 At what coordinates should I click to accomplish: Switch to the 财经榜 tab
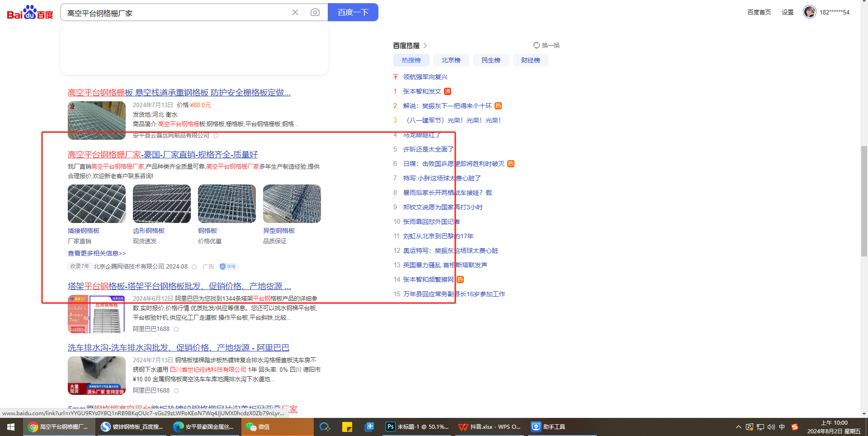point(530,60)
